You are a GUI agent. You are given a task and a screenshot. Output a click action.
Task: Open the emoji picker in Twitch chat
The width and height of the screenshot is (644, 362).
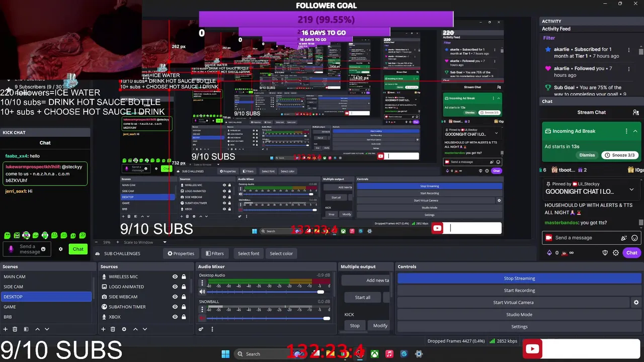click(x=634, y=238)
